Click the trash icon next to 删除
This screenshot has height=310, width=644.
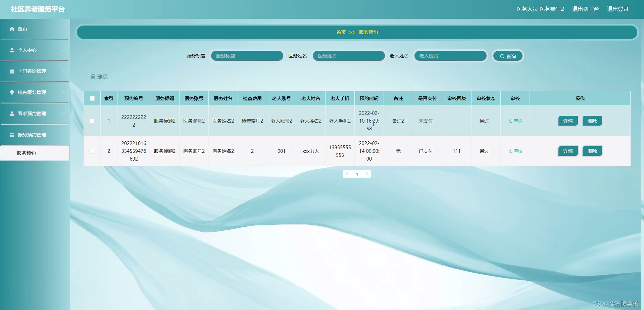(x=93, y=76)
